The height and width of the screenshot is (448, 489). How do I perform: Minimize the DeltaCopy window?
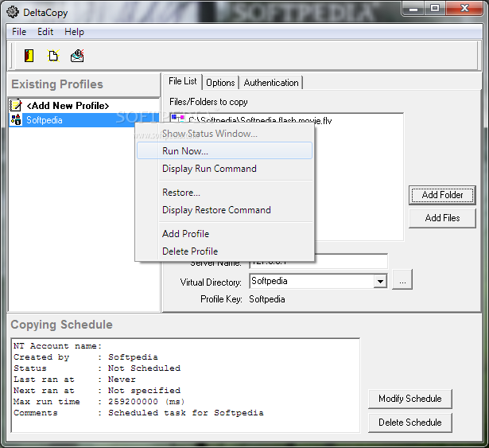413,8
